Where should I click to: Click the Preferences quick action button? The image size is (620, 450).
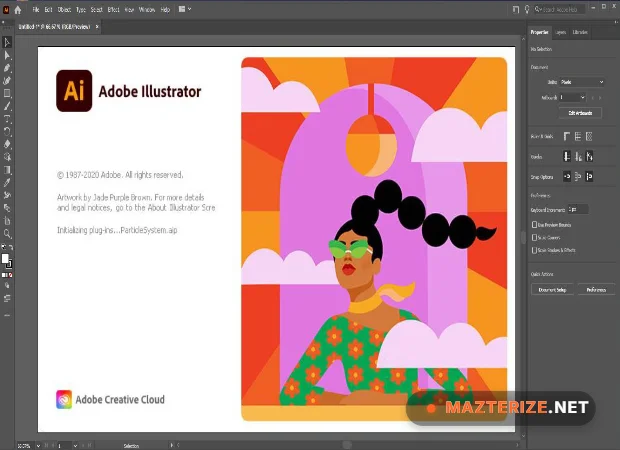click(596, 290)
